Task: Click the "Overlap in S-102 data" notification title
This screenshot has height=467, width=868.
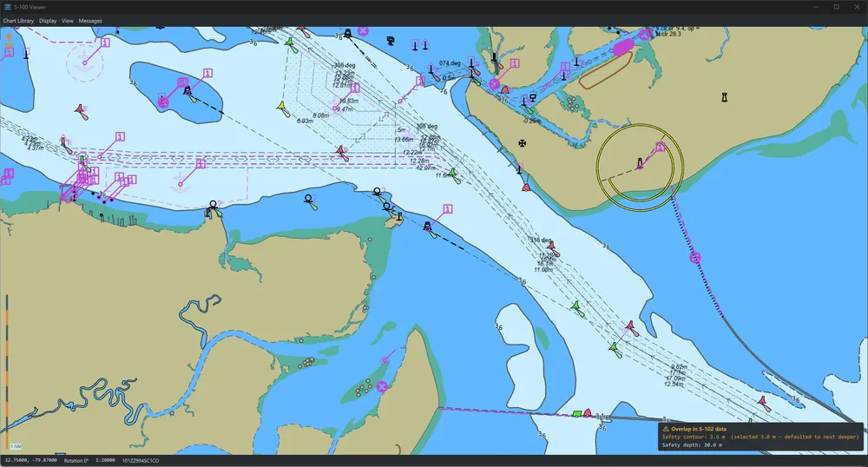Action: tap(699, 429)
